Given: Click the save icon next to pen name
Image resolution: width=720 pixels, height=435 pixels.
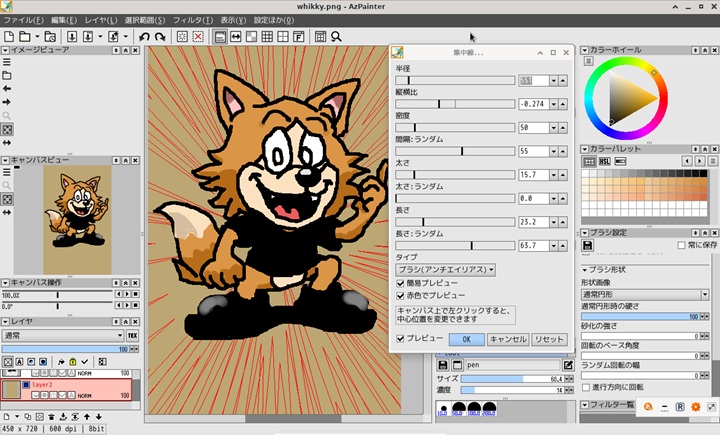Looking at the screenshot, I should (x=443, y=365).
